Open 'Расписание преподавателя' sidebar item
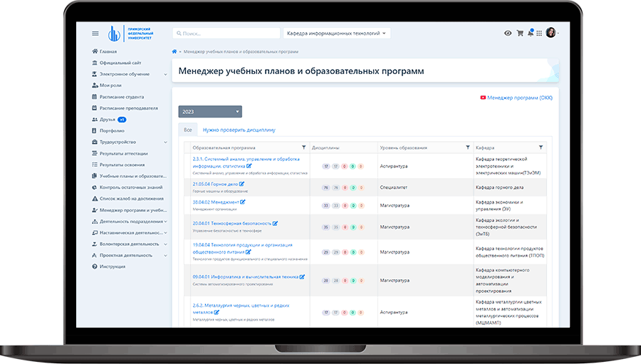Screen dimensions: 641x364 (125, 108)
